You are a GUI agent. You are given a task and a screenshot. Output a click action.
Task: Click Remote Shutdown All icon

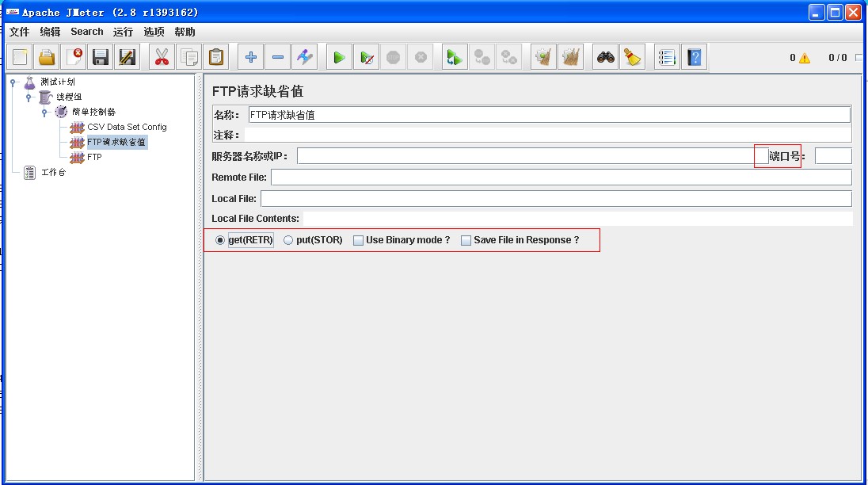pos(508,57)
